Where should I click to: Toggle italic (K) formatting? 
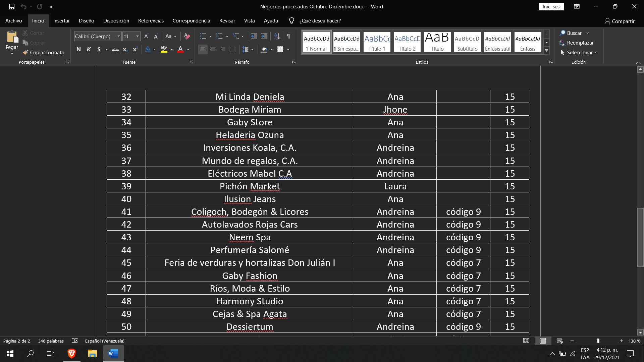point(89,50)
